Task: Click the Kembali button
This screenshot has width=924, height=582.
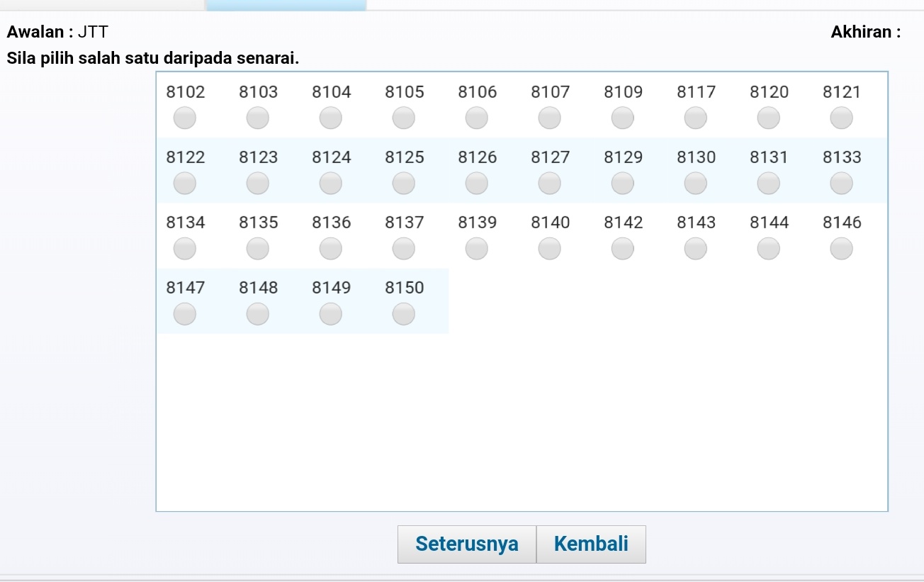Action: point(591,544)
